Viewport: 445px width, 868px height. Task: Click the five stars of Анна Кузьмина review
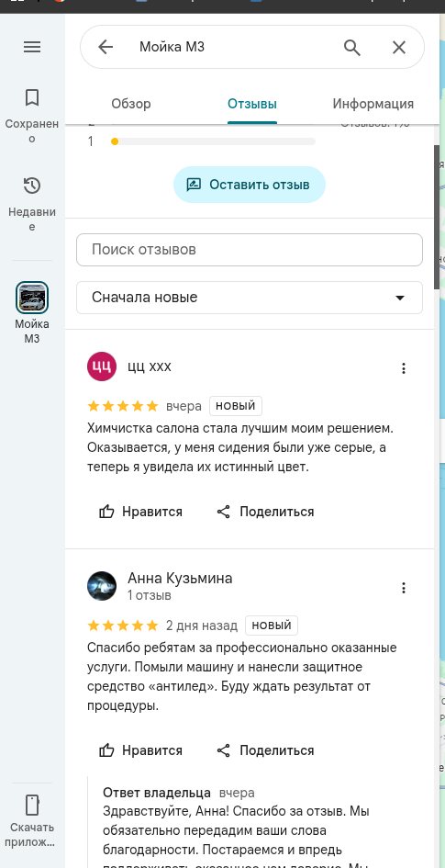(123, 626)
